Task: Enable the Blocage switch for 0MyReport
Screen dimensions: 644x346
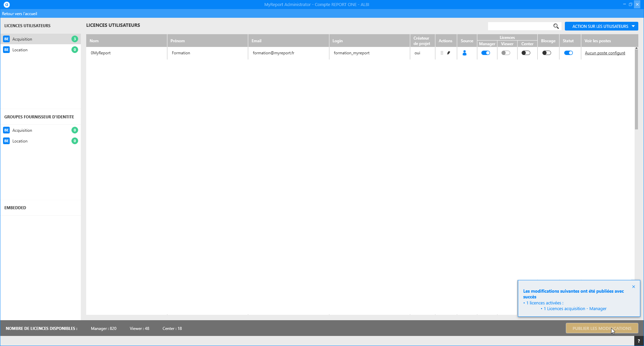Action: click(x=547, y=53)
